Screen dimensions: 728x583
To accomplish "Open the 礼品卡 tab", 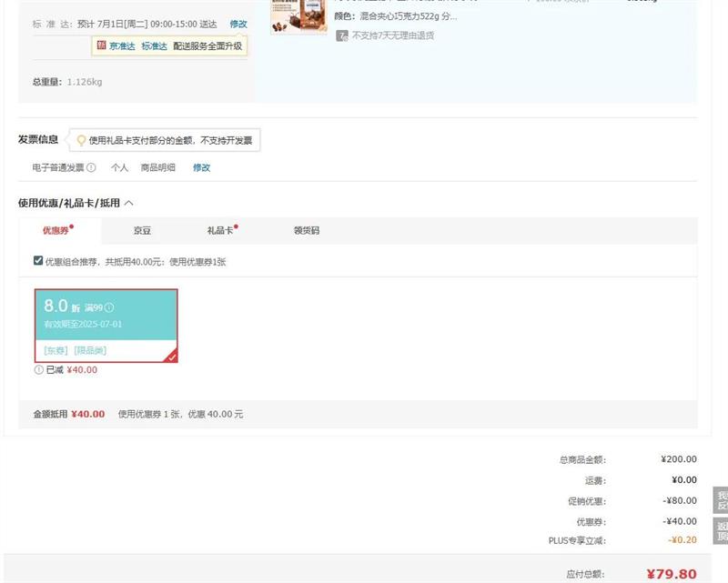I will click(219, 231).
